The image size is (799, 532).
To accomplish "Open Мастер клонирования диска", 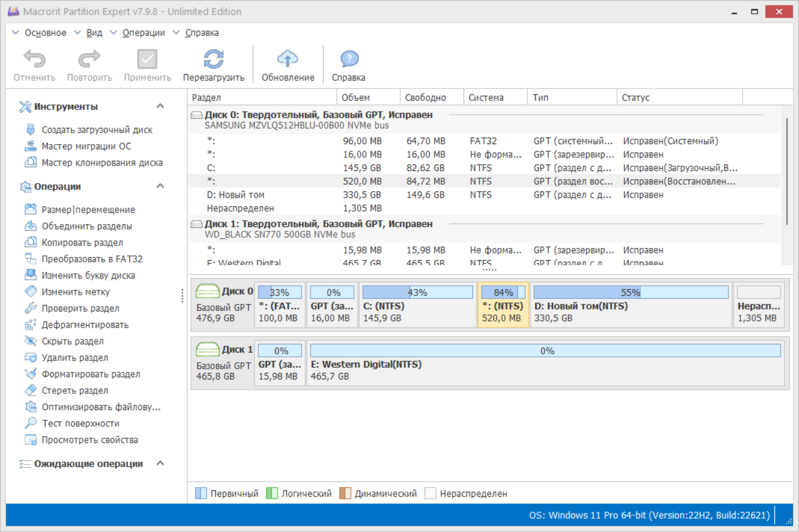I will (102, 163).
